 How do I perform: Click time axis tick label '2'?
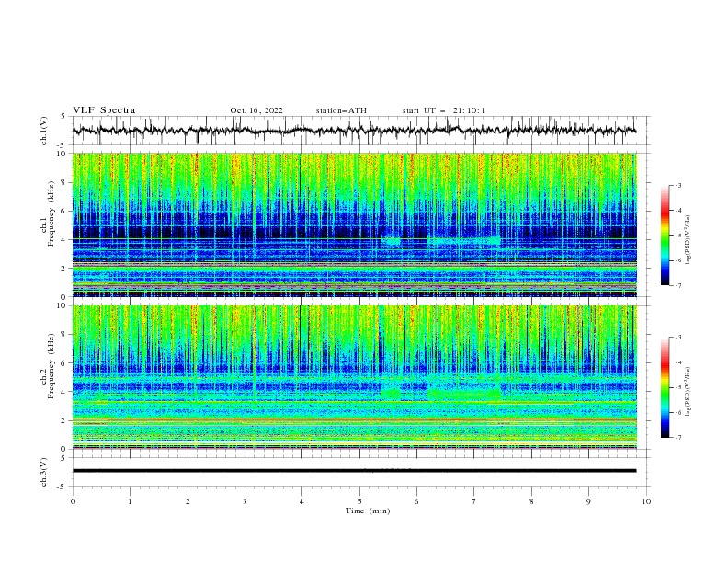(188, 501)
